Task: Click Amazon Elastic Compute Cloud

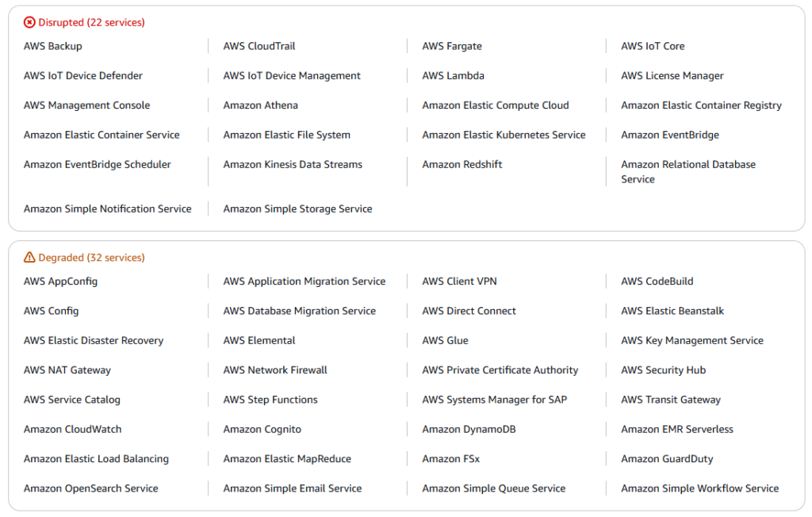Action: (x=495, y=105)
